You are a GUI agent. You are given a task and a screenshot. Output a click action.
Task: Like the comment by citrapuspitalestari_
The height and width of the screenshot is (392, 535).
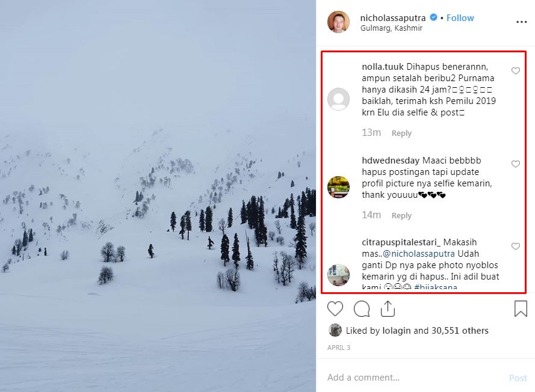point(516,247)
